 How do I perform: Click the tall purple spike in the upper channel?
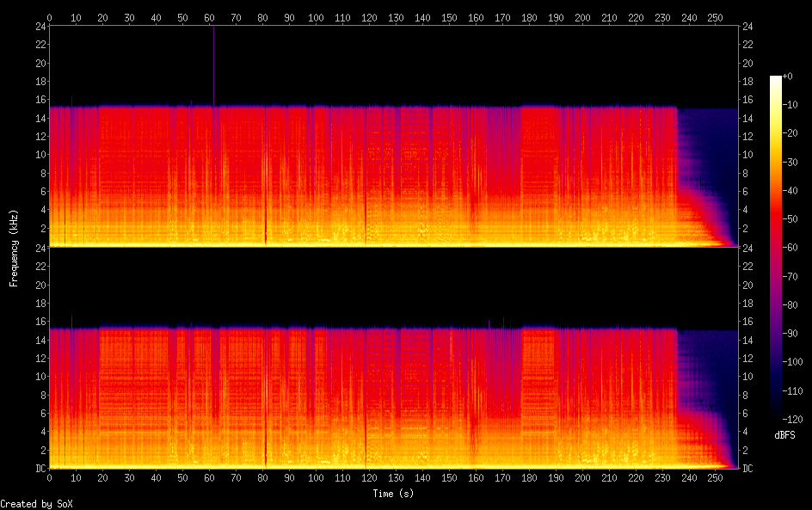coord(213,65)
